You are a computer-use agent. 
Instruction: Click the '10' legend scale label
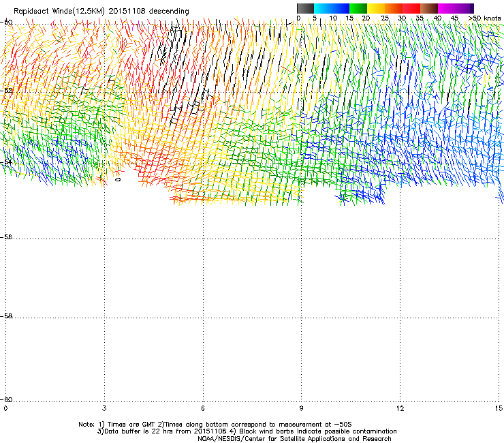(333, 18)
